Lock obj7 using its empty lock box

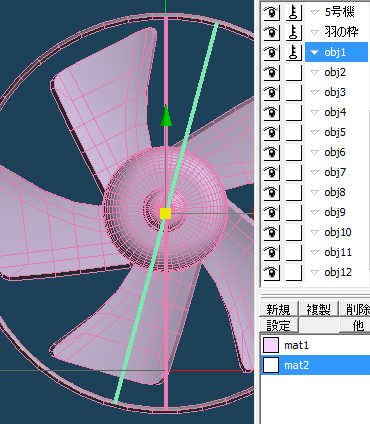coord(294,172)
